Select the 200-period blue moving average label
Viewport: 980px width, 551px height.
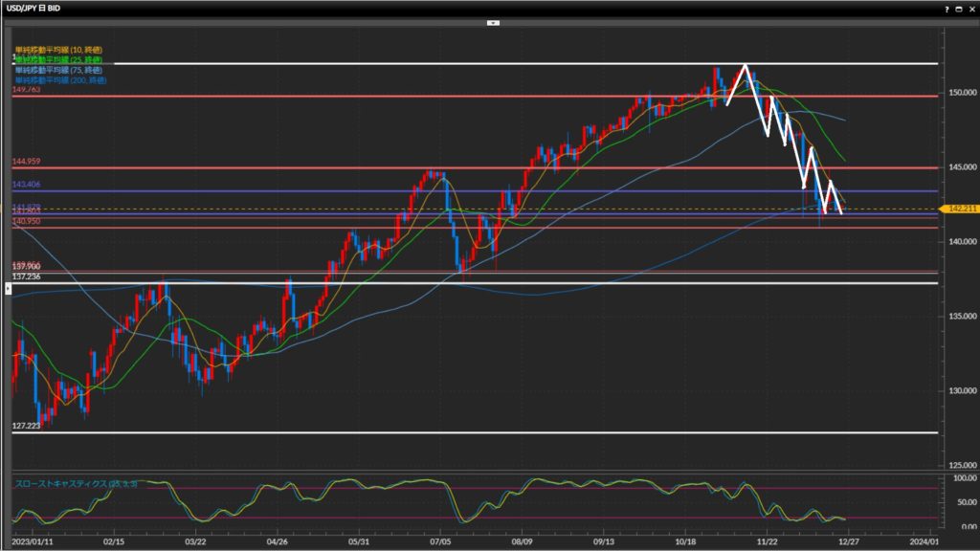(x=60, y=79)
